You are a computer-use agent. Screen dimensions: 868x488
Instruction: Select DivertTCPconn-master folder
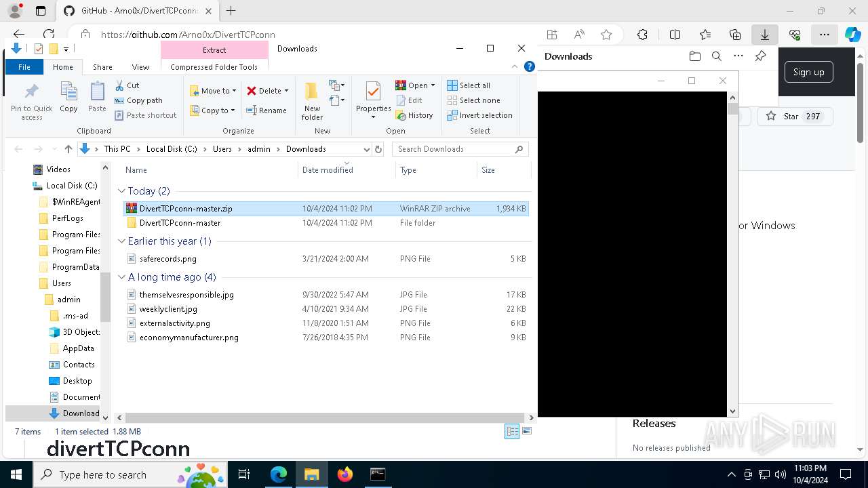point(326,223)
